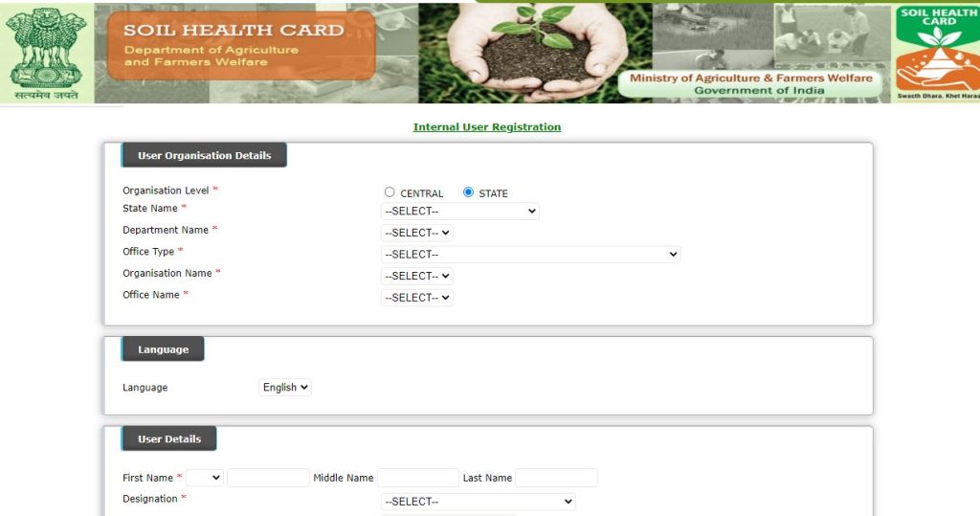
Task: Click the Middle Name text field
Action: 418,478
